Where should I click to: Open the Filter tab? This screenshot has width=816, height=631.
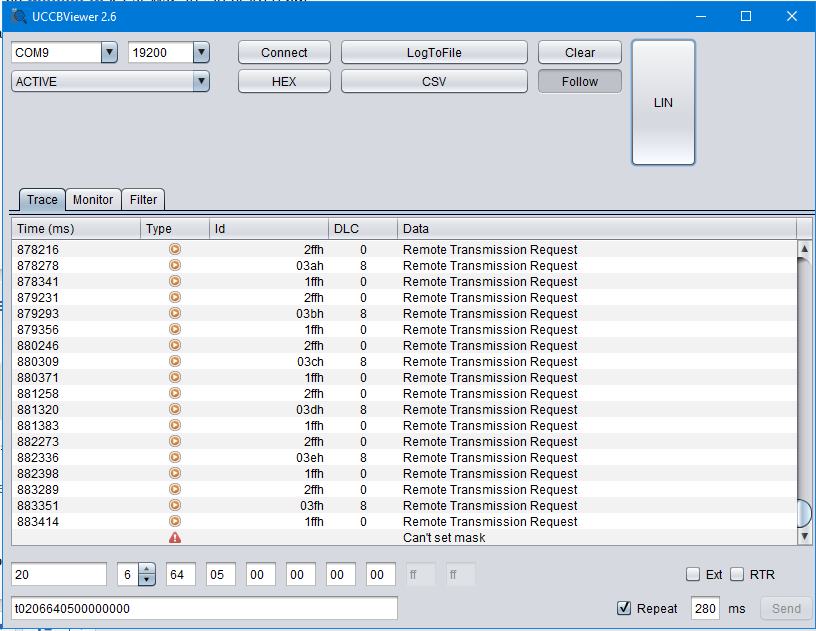point(143,200)
